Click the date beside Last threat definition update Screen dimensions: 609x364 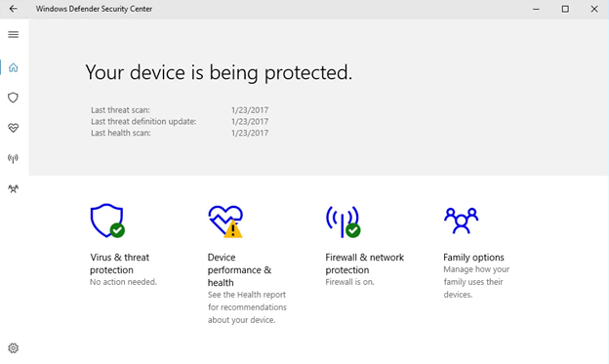click(250, 122)
